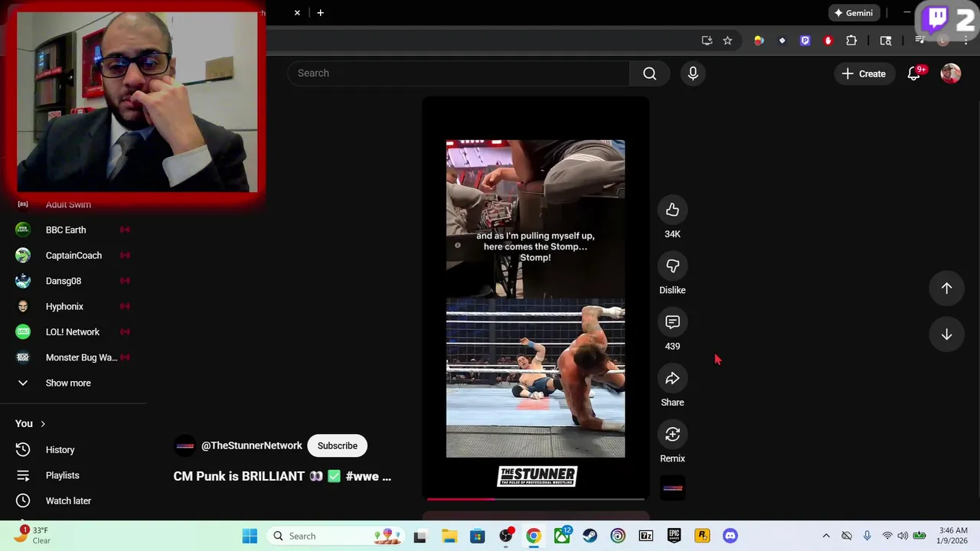Close the current browser tab

[x=297, y=12]
